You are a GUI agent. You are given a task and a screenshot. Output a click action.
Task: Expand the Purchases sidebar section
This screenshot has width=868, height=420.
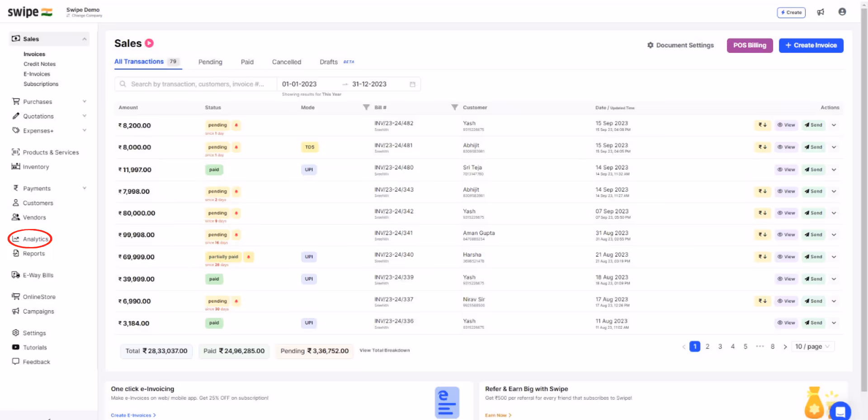84,101
